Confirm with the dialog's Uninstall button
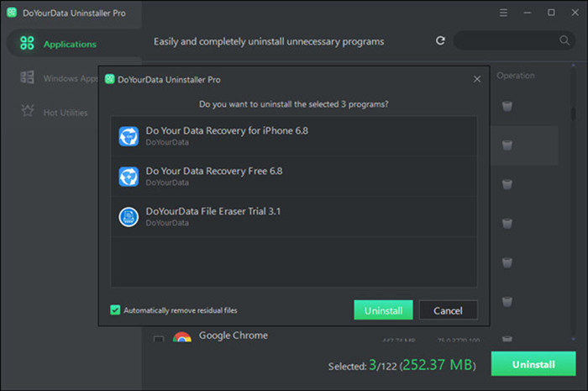 pyautogui.click(x=383, y=310)
